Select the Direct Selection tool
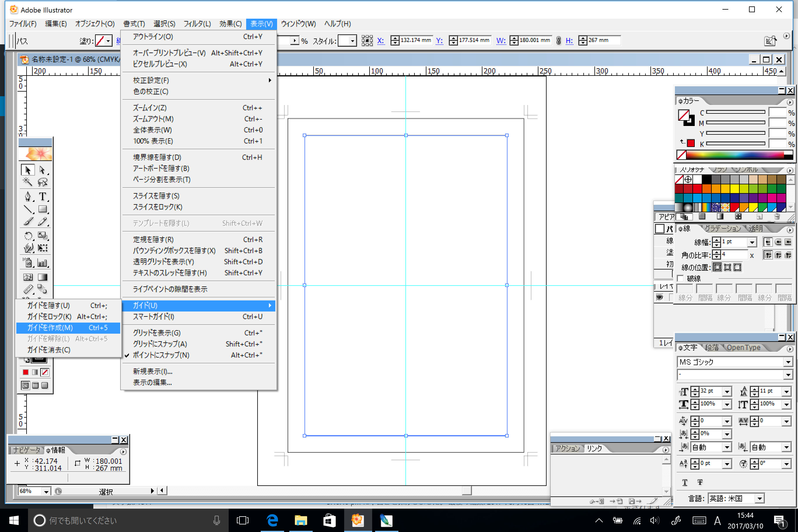 click(41, 170)
